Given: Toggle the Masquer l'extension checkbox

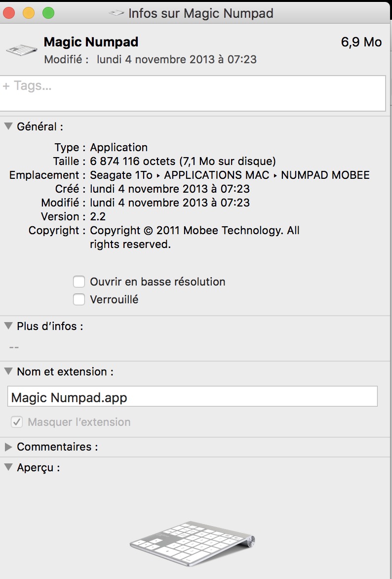Looking at the screenshot, I should (x=17, y=422).
